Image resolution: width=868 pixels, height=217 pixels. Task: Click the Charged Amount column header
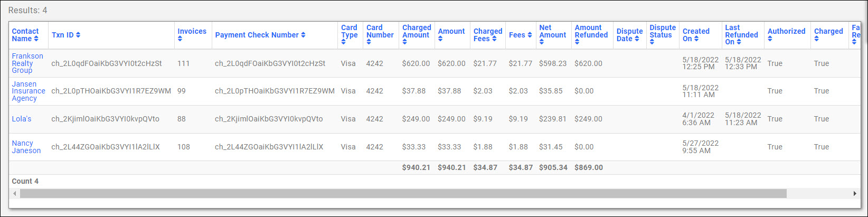tap(416, 32)
